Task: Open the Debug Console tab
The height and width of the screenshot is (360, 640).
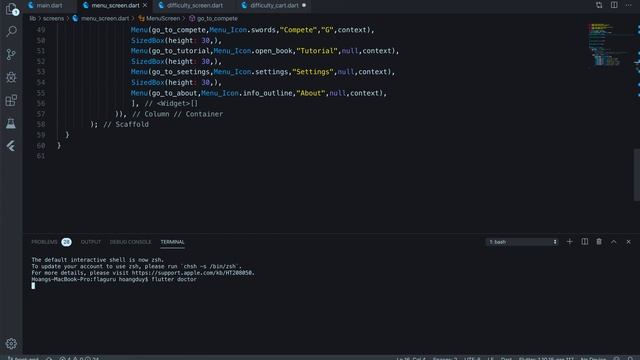Action: click(130, 242)
